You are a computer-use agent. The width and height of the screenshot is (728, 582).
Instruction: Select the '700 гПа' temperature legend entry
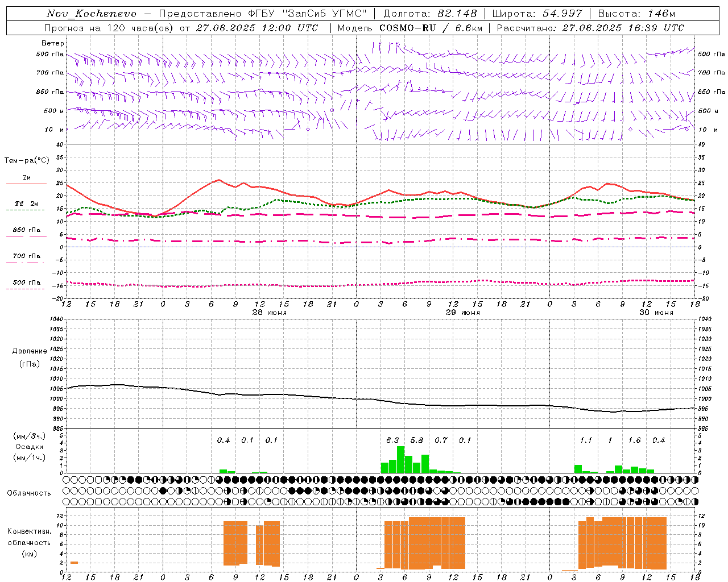coord(27,256)
